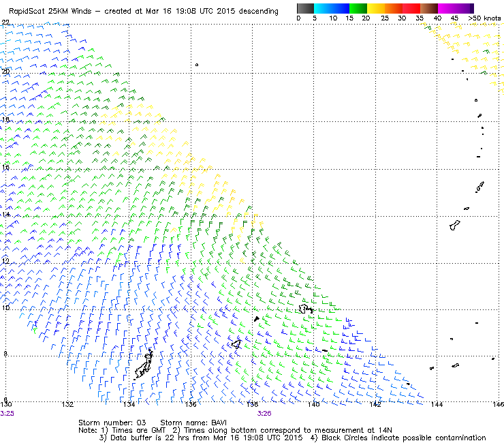Click the longitude label 142

tap(375, 405)
